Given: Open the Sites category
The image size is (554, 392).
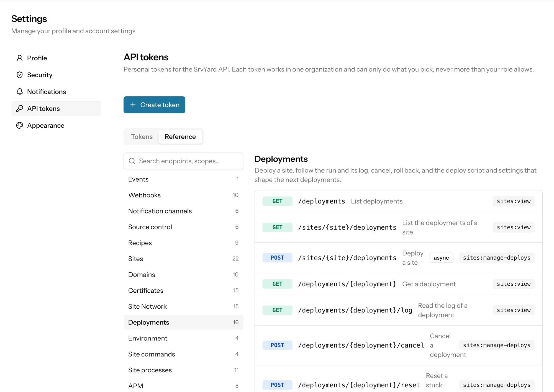Looking at the screenshot, I should coord(183,259).
